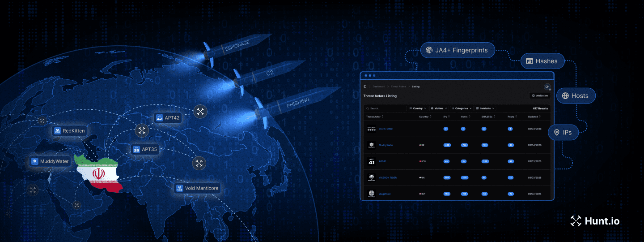
Task: Open the VICEROY TIGER actor link
Action: [x=388, y=177]
